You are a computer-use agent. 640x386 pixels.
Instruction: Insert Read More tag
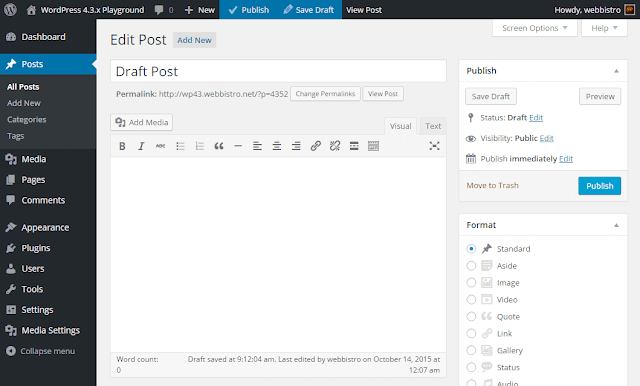point(354,146)
